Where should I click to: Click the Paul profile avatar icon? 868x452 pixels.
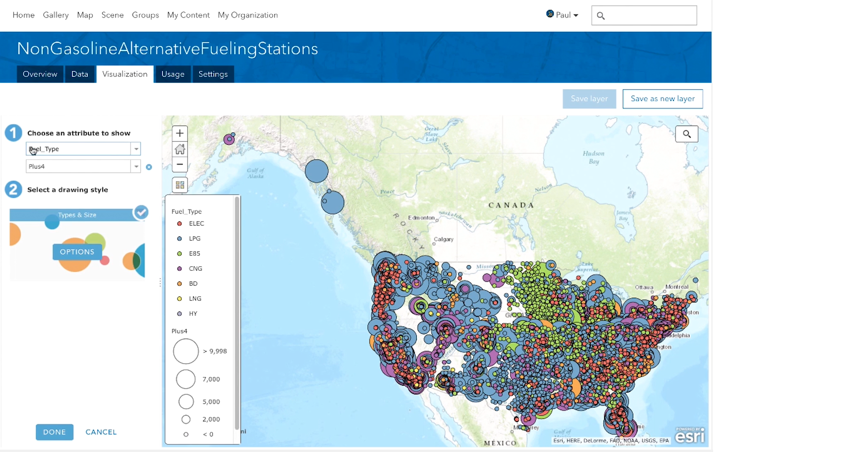click(550, 14)
